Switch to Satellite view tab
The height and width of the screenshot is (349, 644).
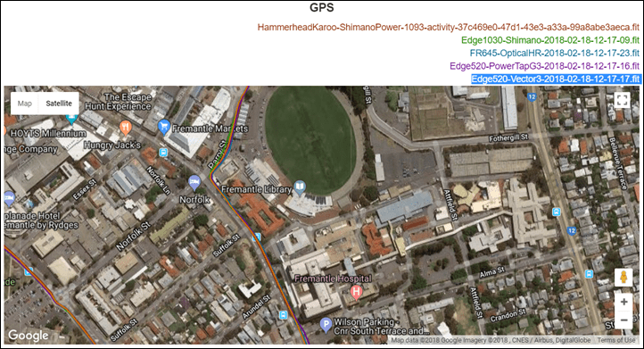point(59,104)
